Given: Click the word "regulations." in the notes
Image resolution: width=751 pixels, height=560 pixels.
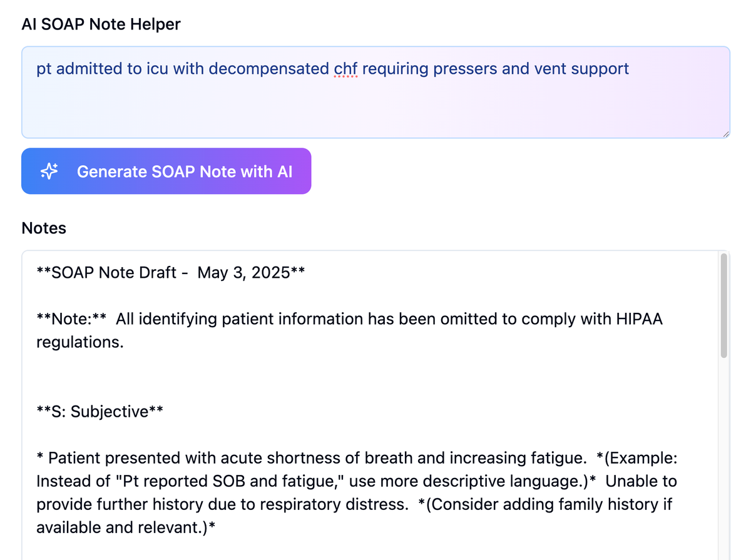Looking at the screenshot, I should (x=80, y=342).
